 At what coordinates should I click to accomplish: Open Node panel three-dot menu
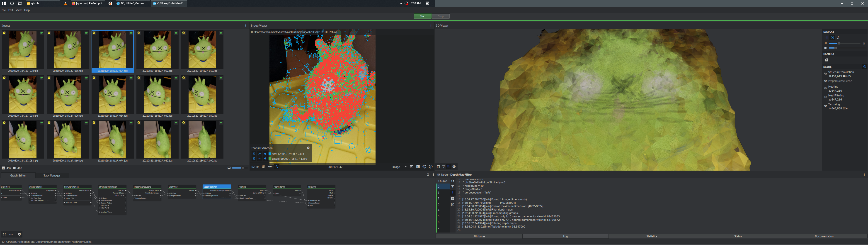[864, 175]
